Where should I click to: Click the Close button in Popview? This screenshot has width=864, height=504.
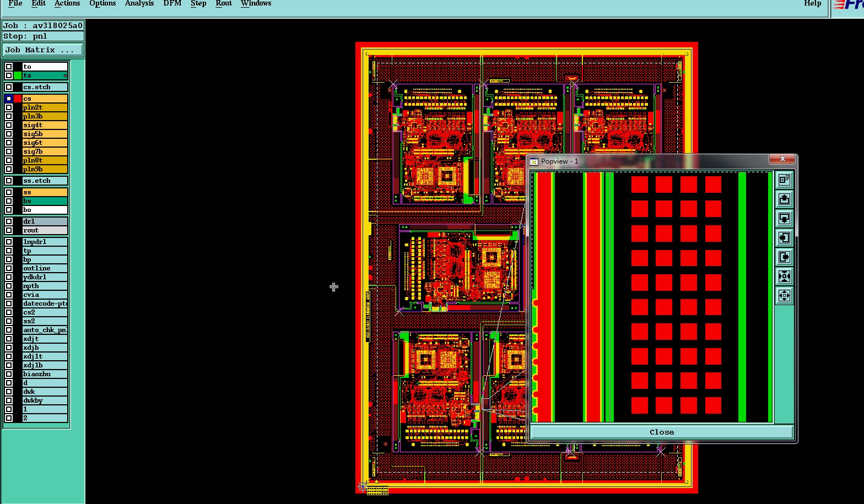pyautogui.click(x=662, y=432)
